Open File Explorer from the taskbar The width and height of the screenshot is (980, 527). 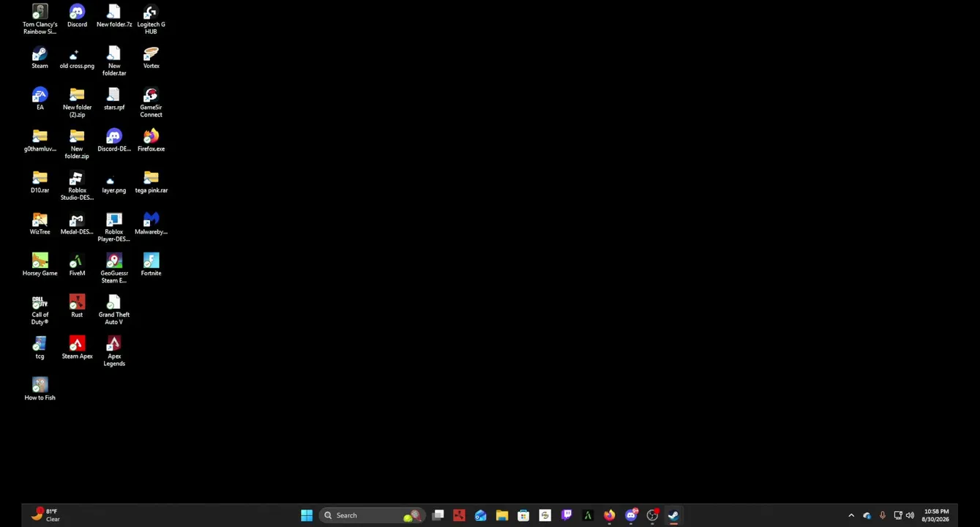pos(501,515)
